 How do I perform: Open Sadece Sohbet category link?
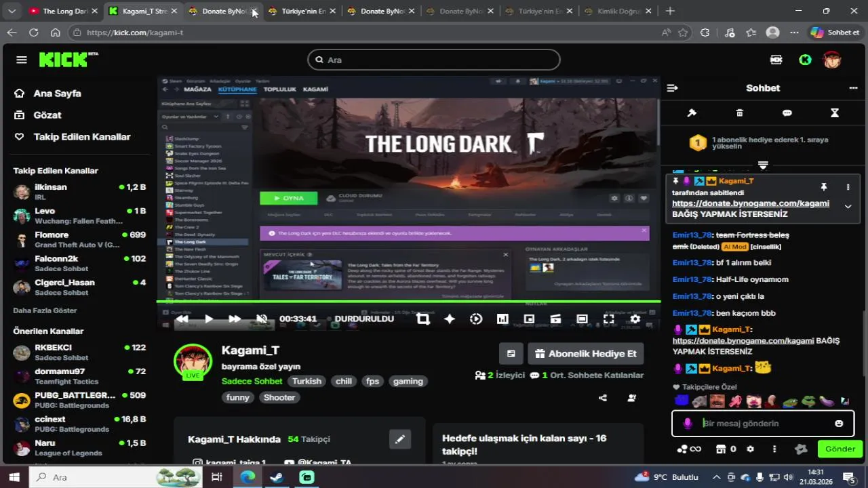(x=252, y=381)
